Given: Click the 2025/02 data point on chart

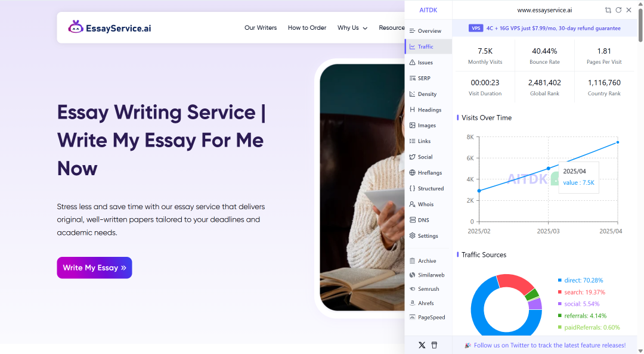Looking at the screenshot, I should [479, 191].
